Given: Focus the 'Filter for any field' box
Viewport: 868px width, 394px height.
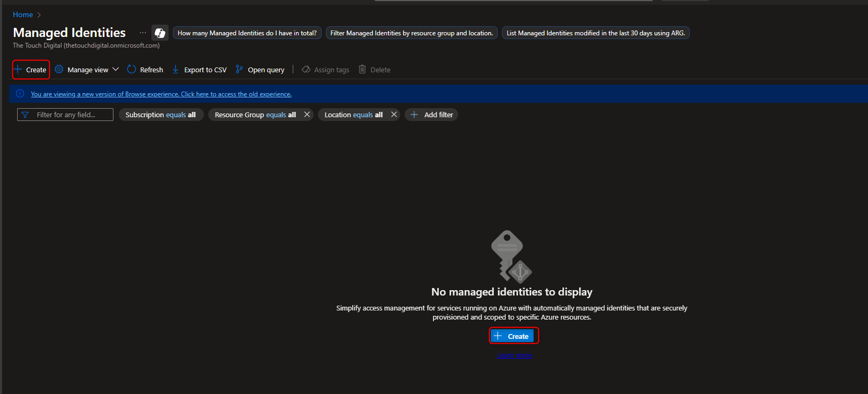Looking at the screenshot, I should [x=65, y=115].
